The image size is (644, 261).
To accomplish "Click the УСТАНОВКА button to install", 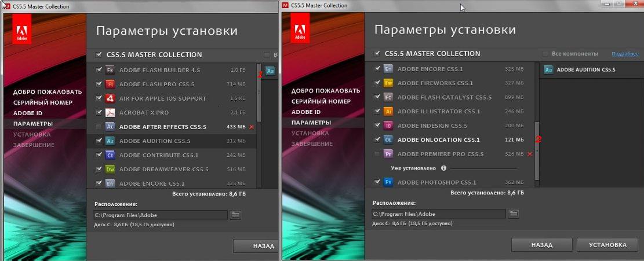I will click(607, 245).
